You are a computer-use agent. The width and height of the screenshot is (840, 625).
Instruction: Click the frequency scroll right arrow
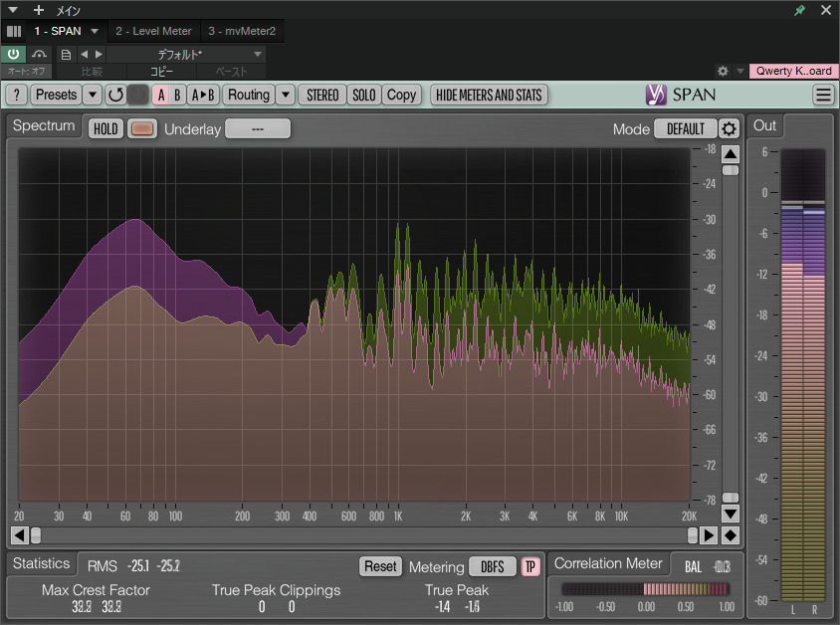(x=709, y=534)
